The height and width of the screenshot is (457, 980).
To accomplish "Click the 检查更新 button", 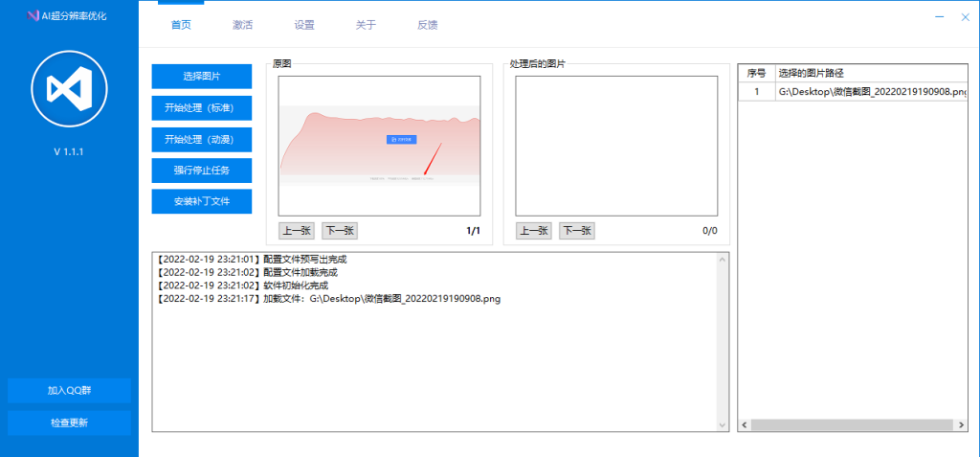I will [x=69, y=423].
